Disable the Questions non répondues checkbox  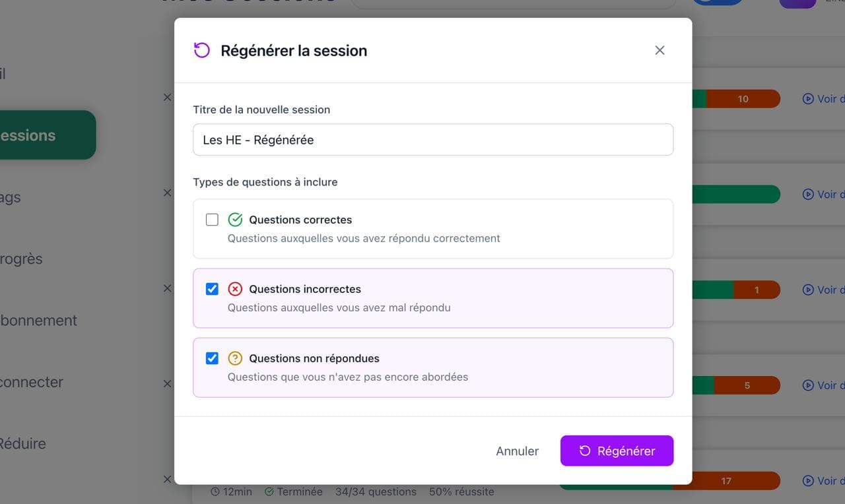click(x=212, y=358)
